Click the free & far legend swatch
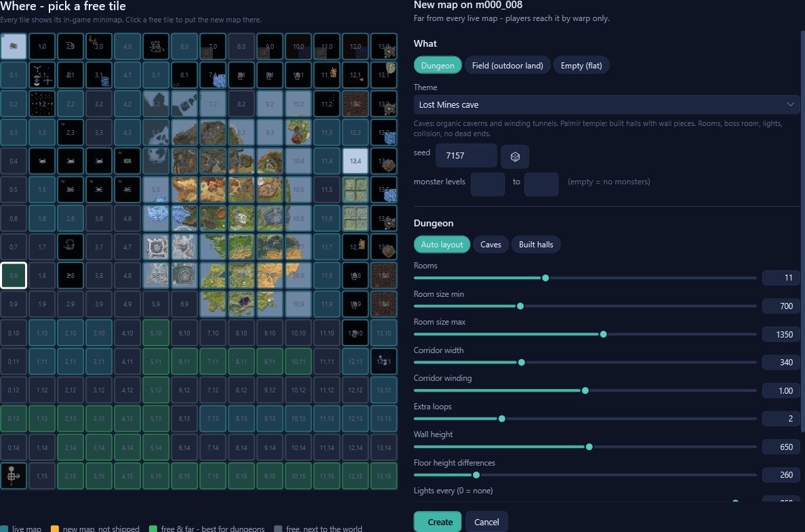Screen dimensions: 805x532 (x=153, y=529)
